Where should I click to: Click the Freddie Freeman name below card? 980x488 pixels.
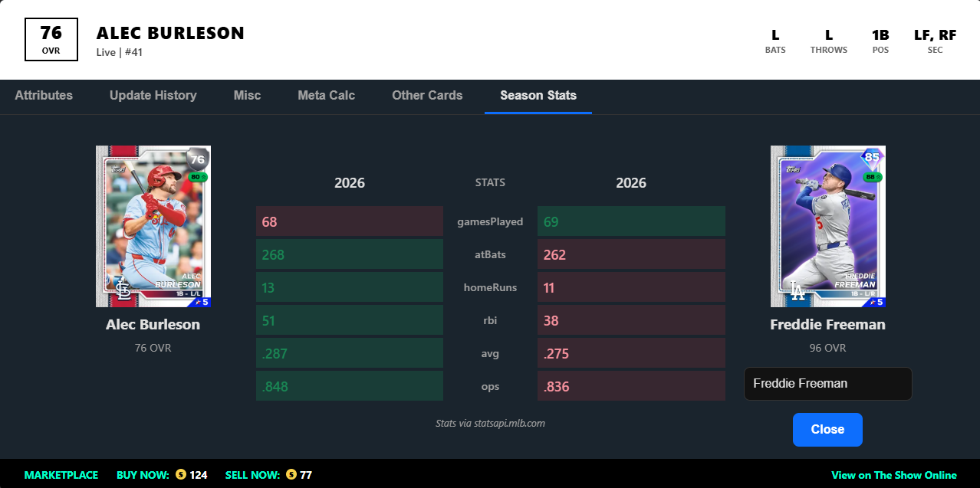click(827, 325)
